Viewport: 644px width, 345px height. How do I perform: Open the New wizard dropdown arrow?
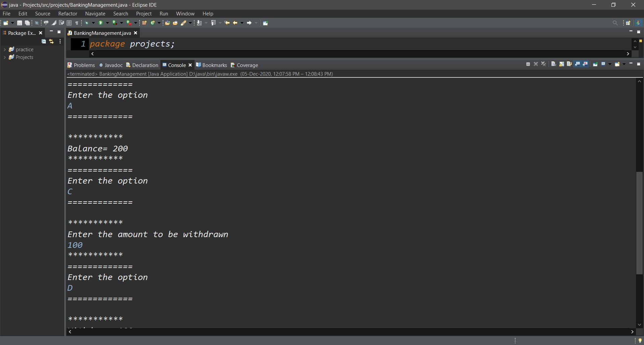(12, 23)
